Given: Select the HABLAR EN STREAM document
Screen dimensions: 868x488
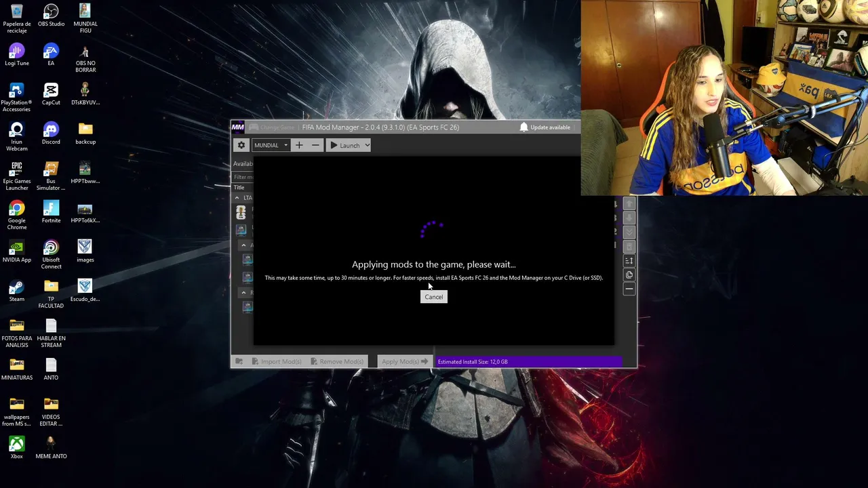Looking at the screenshot, I should [51, 333].
